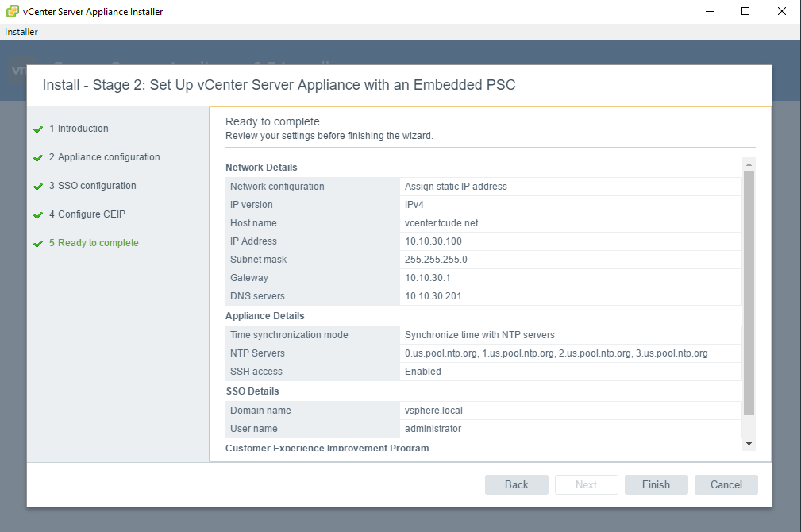The image size is (801, 532).
Task: Select user name 'administrator'
Action: (x=433, y=429)
